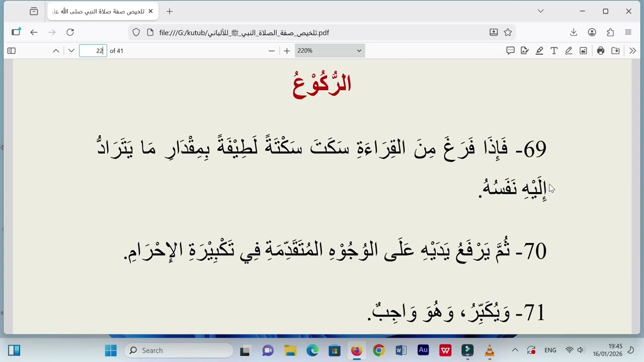Click the Firefox taskbar icon
The width and height of the screenshot is (644, 362).
[x=357, y=350]
